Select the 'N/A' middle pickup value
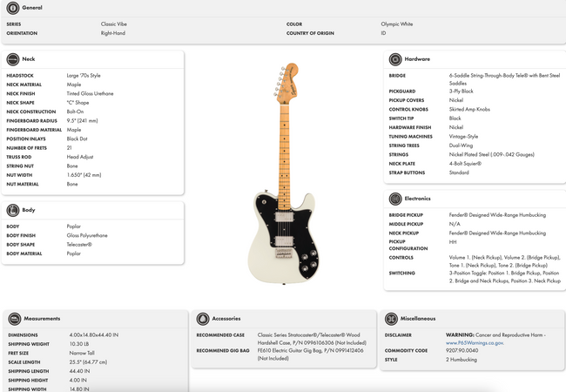Screen dimensions: 566x392 tap(455, 224)
